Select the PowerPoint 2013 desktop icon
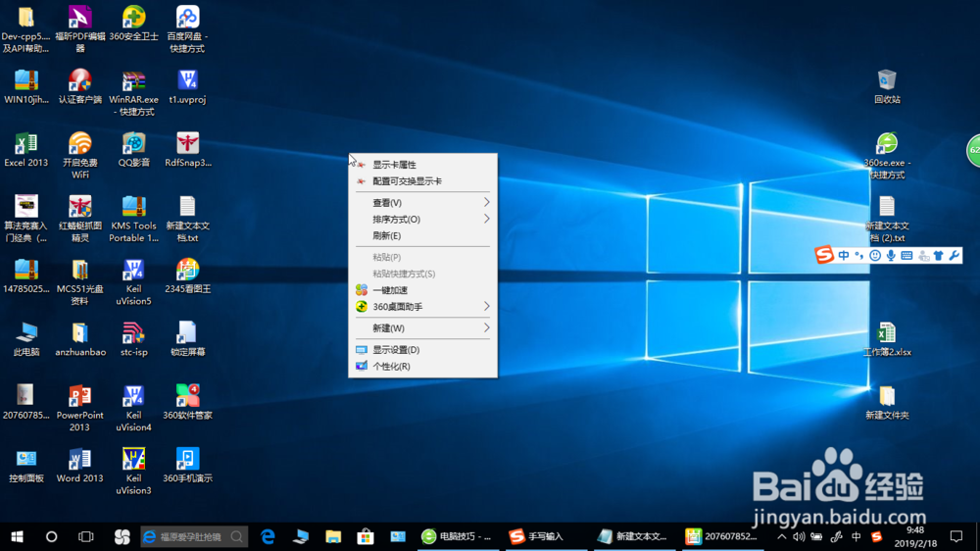980x551 pixels. point(80,408)
